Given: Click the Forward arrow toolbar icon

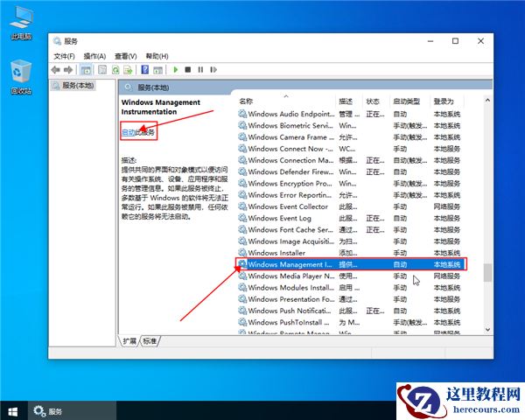Looking at the screenshot, I should click(68, 70).
